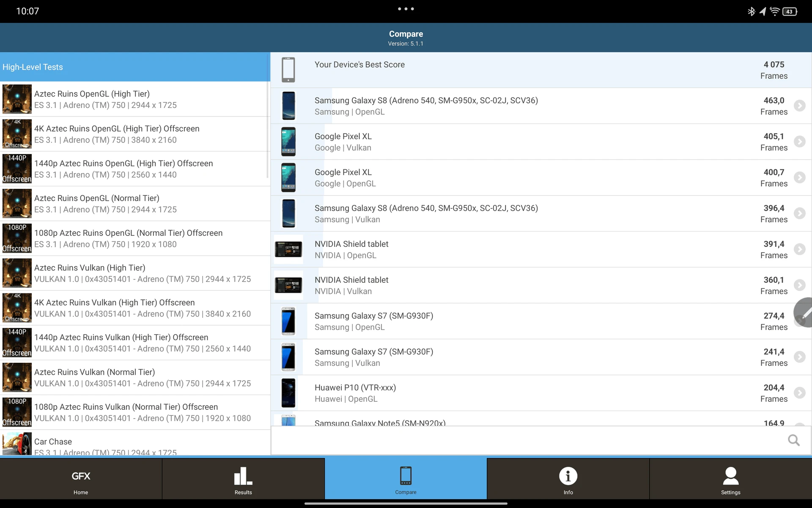This screenshot has width=812, height=508.
Task: Open Google Pixel XL OpenGL details arrow
Action: click(799, 177)
